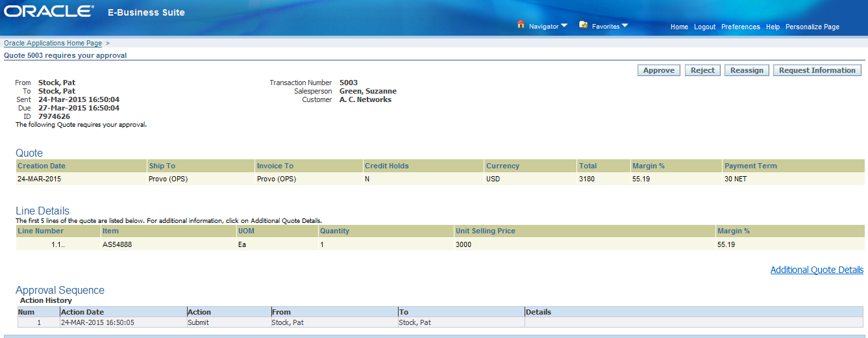Expand the Favorites dropdown arrow

point(625,26)
